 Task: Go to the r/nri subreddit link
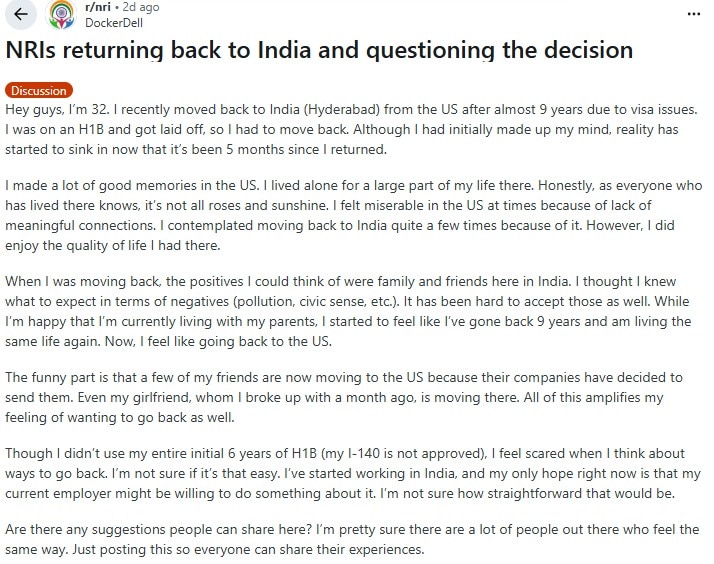coord(98,6)
